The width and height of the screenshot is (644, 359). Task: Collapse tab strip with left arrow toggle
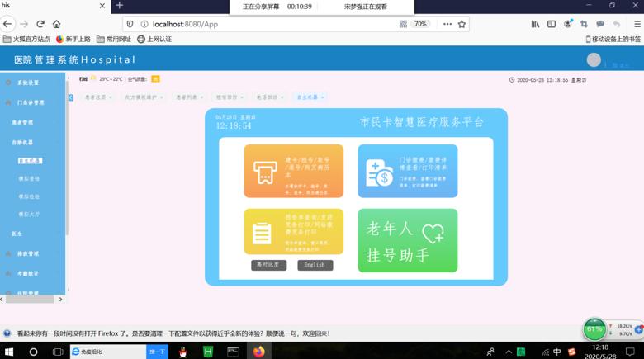pyautogui.click(x=71, y=97)
